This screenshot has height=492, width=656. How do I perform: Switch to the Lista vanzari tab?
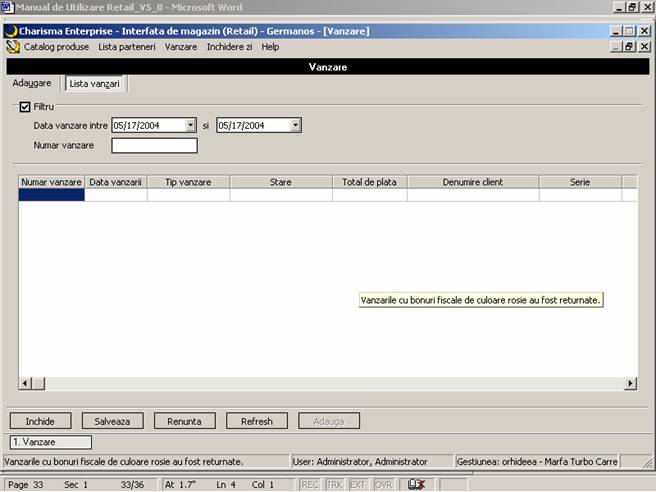95,84
